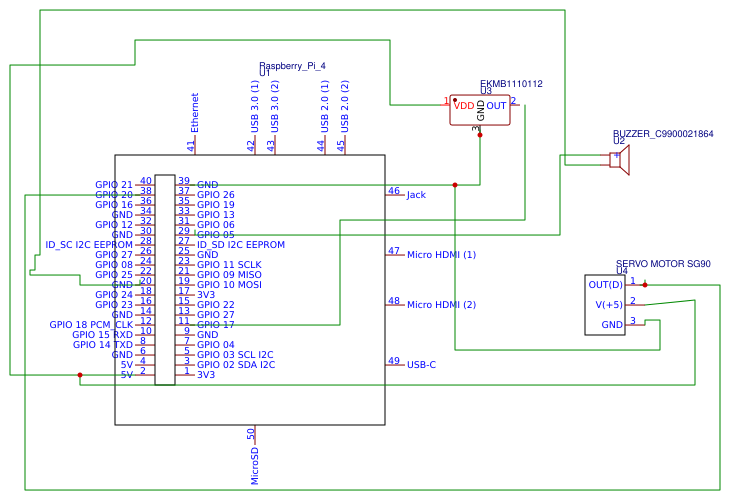
Task: Click the USB 2.0 (1) port label
Action: pos(325,107)
